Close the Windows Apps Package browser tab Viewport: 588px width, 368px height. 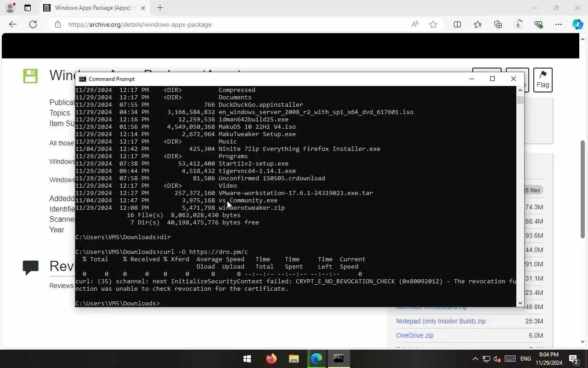click(143, 8)
